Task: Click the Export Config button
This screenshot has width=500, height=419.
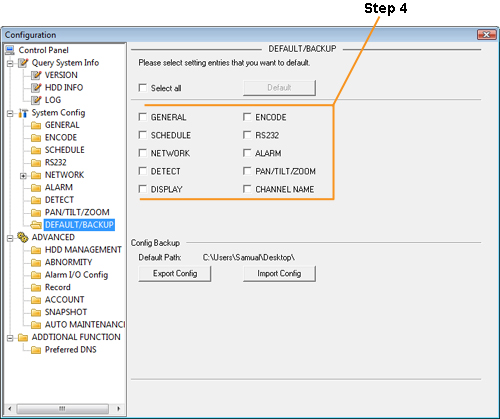Action: (175, 274)
